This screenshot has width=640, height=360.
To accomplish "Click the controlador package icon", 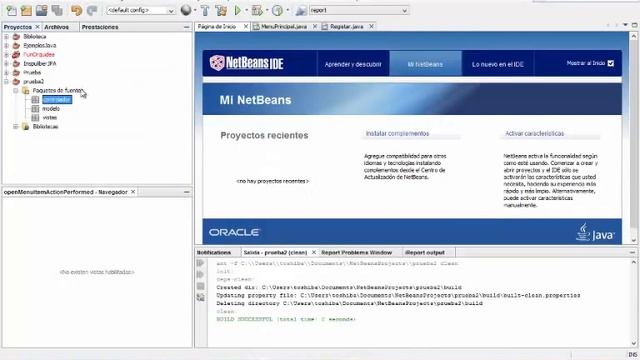I will (36, 100).
